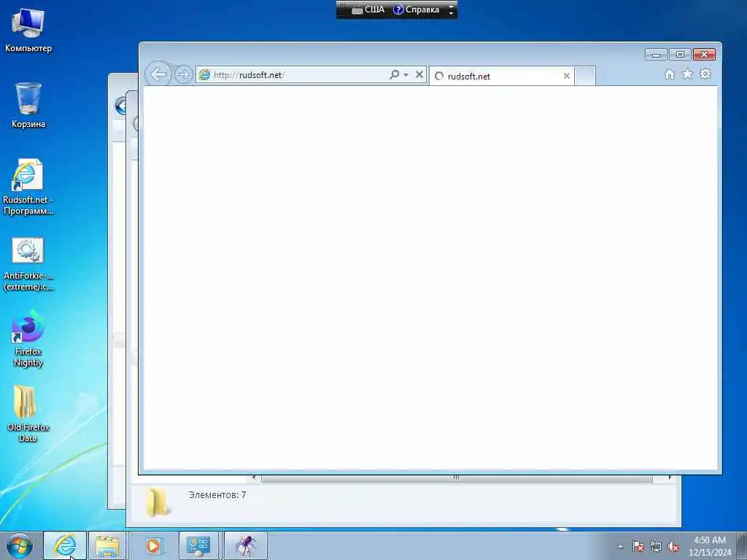The width and height of the screenshot is (747, 560).
Task: Click the rudsoft.net address bar
Action: tap(290, 75)
